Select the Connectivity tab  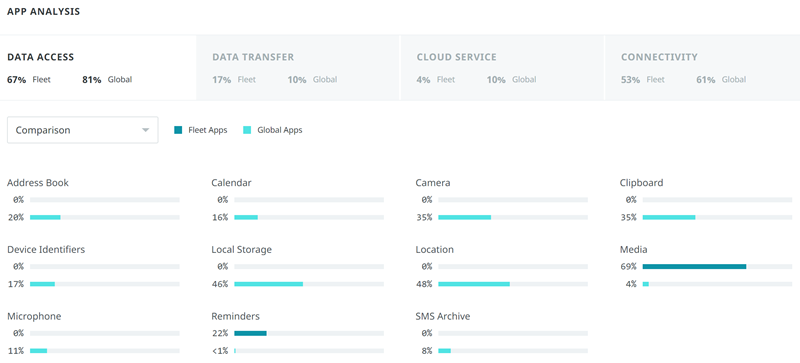point(703,67)
